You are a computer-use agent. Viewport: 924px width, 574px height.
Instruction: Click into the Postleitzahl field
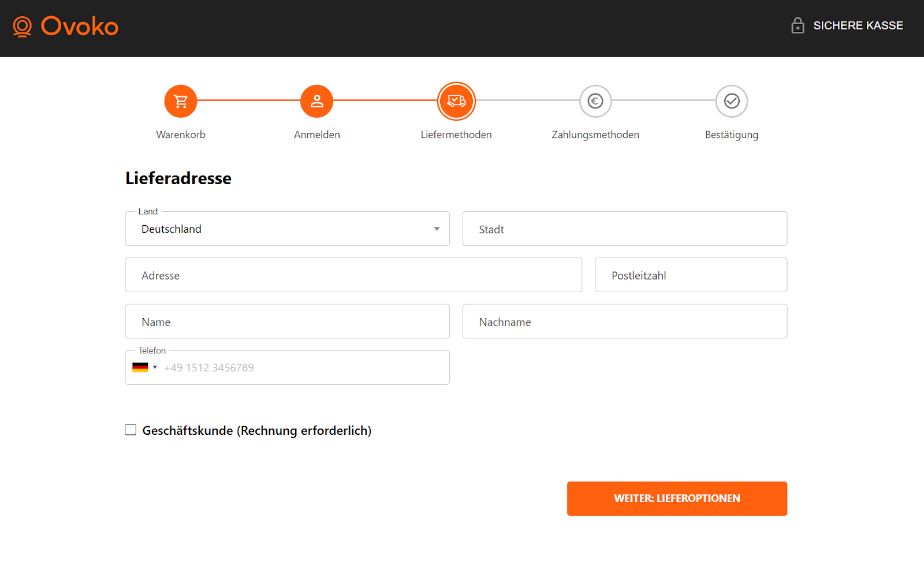pos(691,275)
